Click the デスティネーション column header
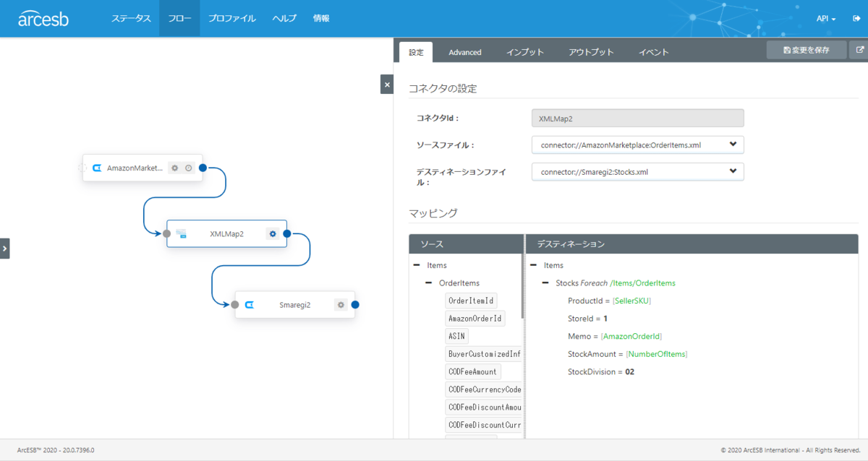 [692, 244]
